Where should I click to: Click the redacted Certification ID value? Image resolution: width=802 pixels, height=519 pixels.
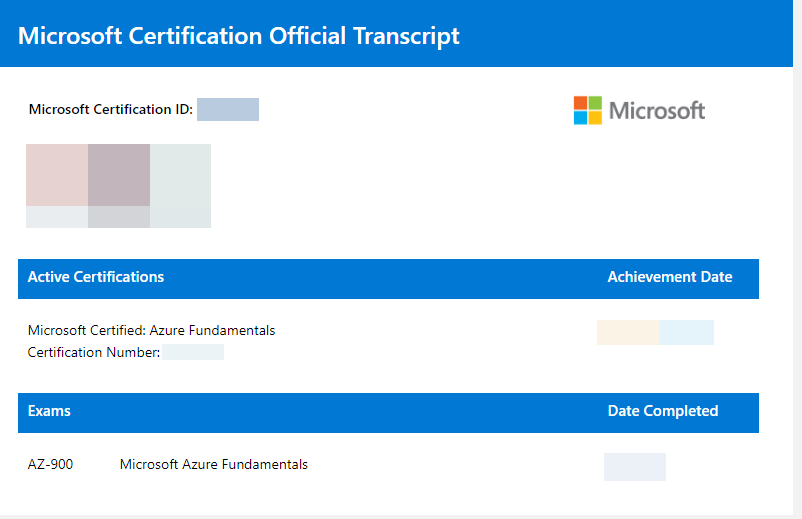(228, 109)
